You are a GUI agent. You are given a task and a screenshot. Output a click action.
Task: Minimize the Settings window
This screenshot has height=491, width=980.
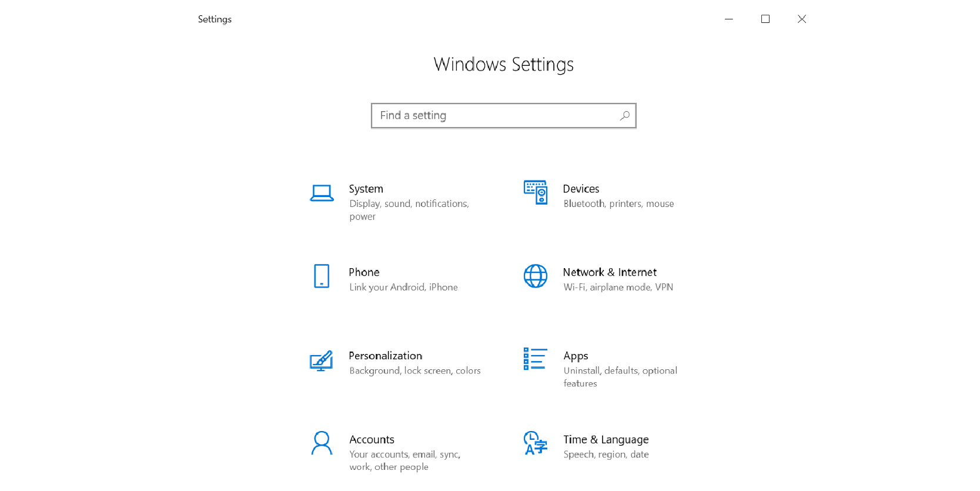729,19
